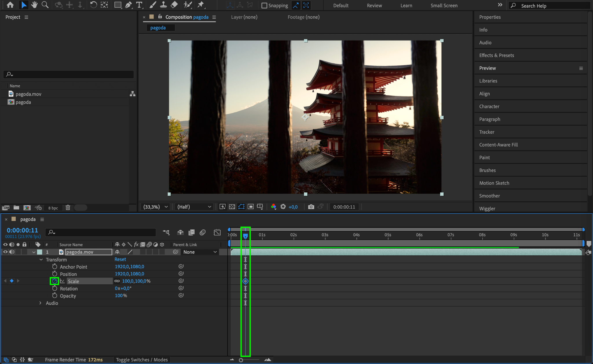Open the Parent & Link None dropdown
The height and width of the screenshot is (364, 593).
[200, 252]
